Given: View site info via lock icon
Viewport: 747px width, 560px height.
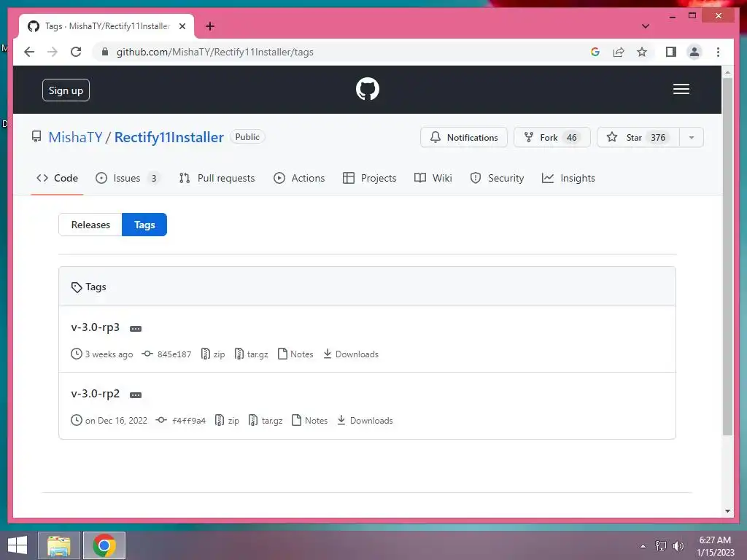Looking at the screenshot, I should pyautogui.click(x=105, y=52).
